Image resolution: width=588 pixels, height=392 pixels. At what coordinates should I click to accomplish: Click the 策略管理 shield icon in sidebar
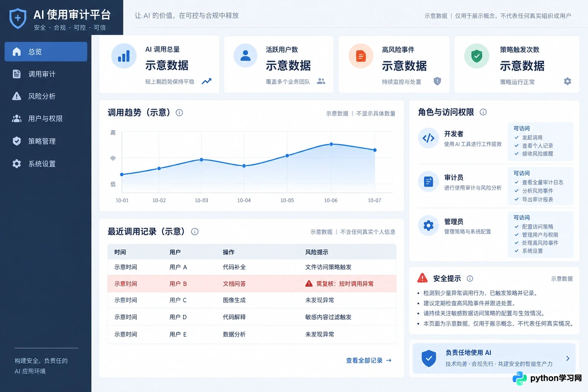[x=17, y=141]
